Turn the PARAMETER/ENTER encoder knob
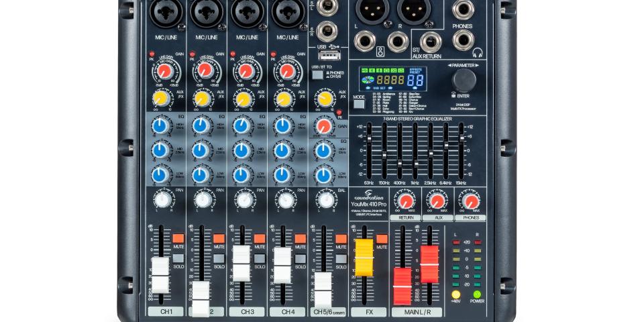Viewport: 644px width, 322px height. [464, 80]
